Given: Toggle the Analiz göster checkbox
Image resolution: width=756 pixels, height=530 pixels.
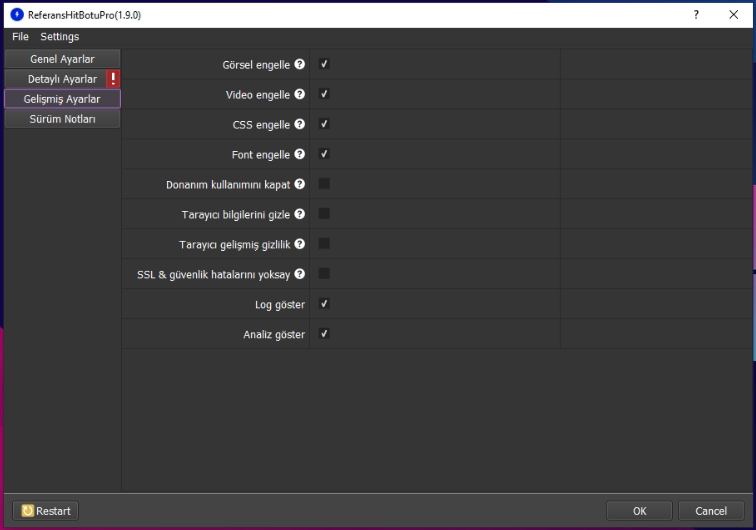Looking at the screenshot, I should (x=324, y=334).
